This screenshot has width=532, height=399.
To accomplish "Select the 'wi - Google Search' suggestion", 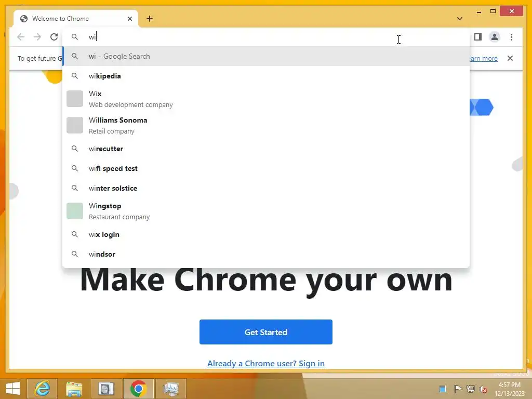I will tap(266, 56).
